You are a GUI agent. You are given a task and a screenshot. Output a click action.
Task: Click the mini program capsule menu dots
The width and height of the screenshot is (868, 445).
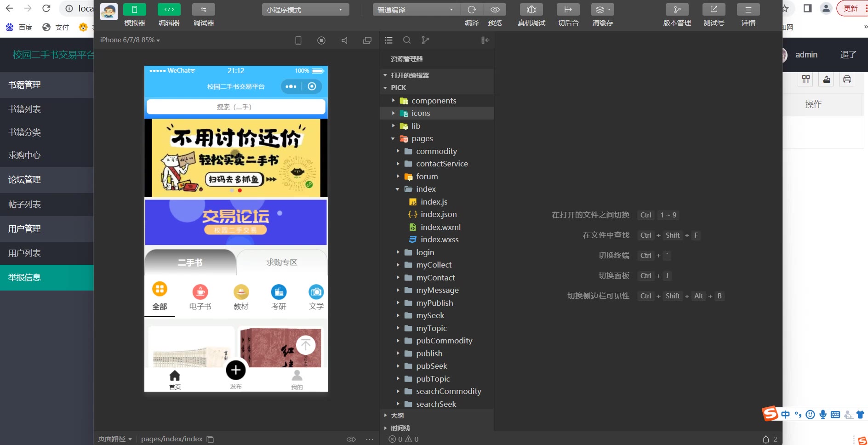click(291, 86)
